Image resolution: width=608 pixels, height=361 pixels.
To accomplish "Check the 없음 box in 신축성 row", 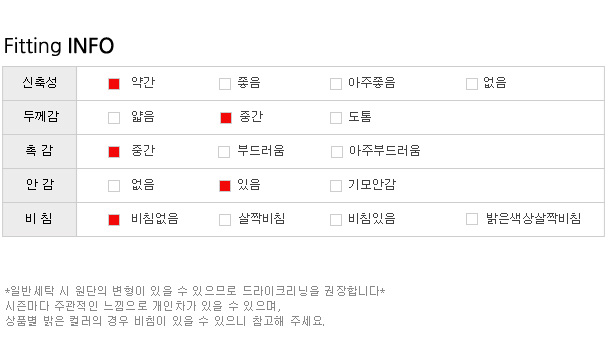I will (472, 84).
